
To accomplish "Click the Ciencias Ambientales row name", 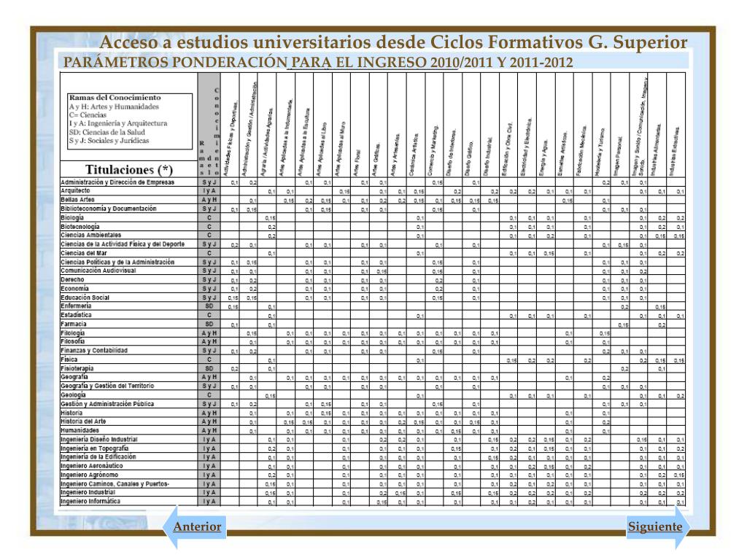I will 90,236.
